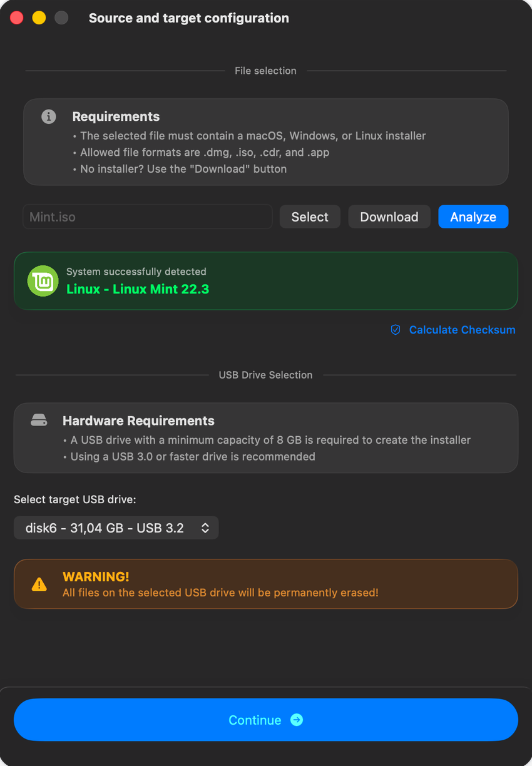Click the shield icon next to Calculate Checksum

point(396,330)
